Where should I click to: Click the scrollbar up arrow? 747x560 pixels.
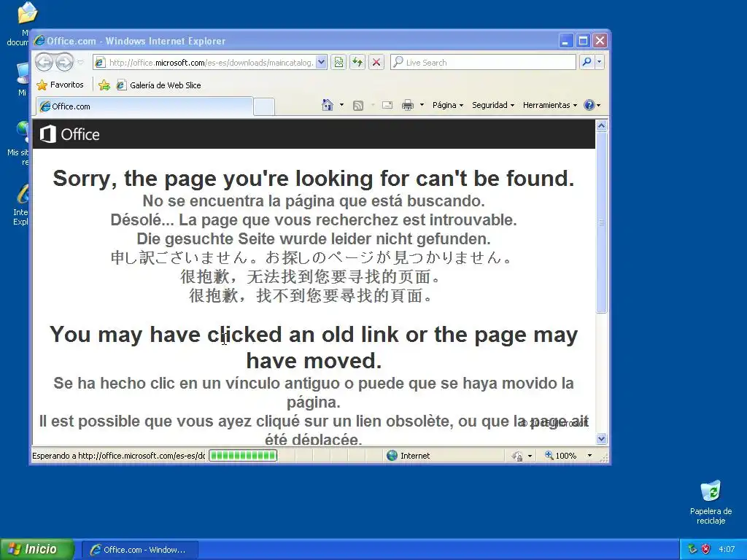(x=601, y=125)
